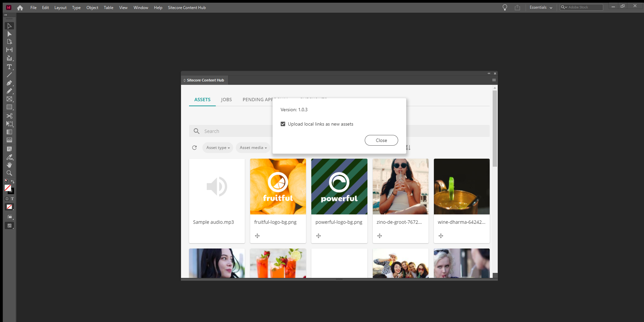Refresh the Sitecore asset list
The image size is (644, 322).
(x=194, y=147)
